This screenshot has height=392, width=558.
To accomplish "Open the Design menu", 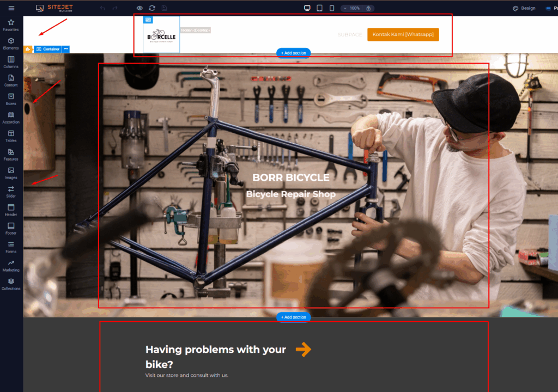I will 523,8.
